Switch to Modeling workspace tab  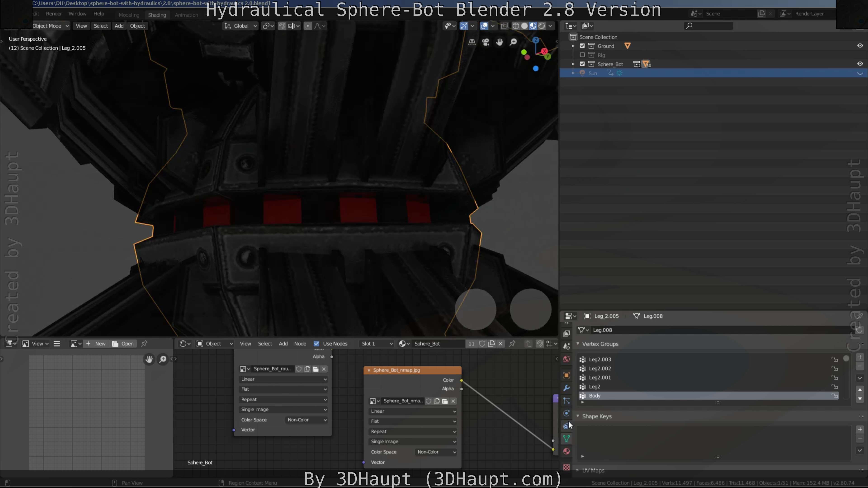pos(129,15)
